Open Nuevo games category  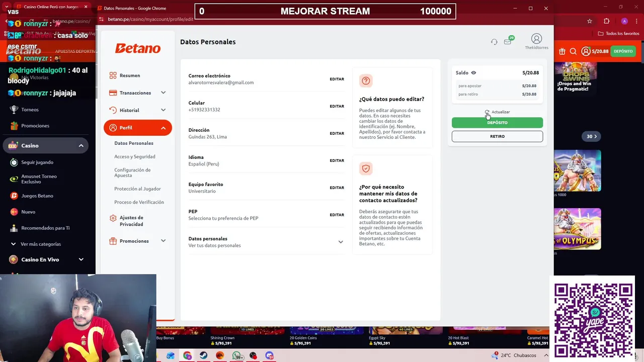28,212
